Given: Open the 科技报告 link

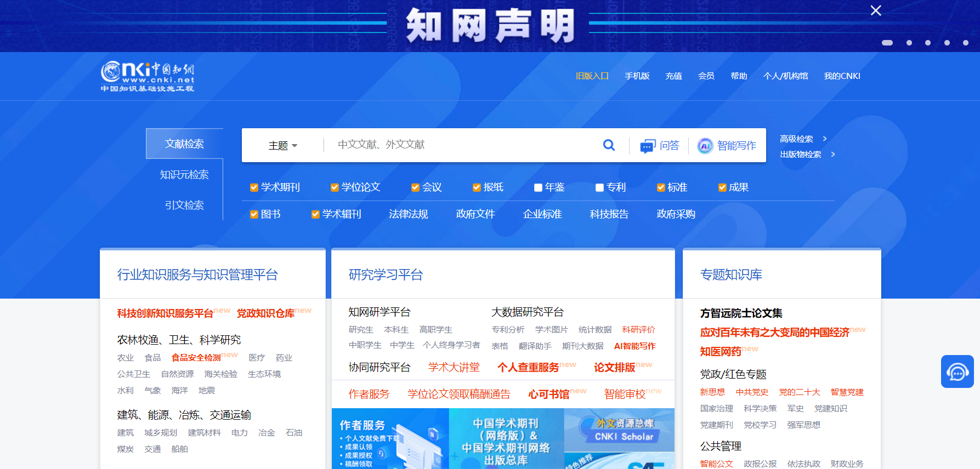Looking at the screenshot, I should tap(609, 214).
